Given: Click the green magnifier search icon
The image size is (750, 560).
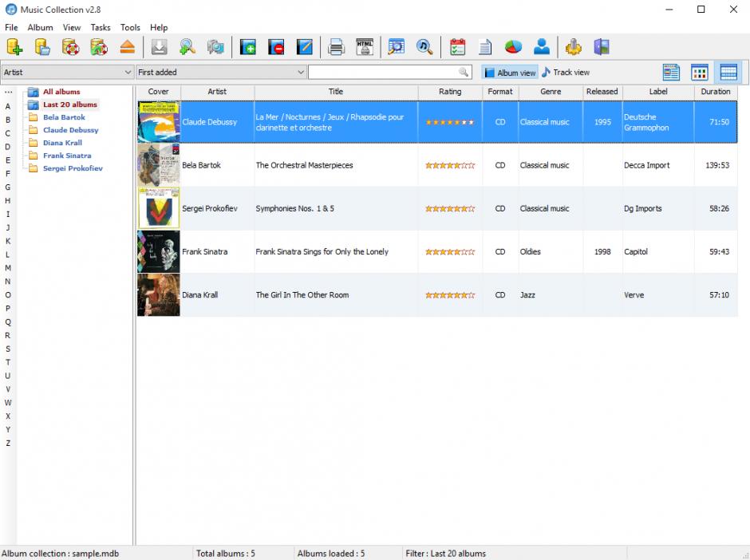Looking at the screenshot, I should pyautogui.click(x=187, y=47).
